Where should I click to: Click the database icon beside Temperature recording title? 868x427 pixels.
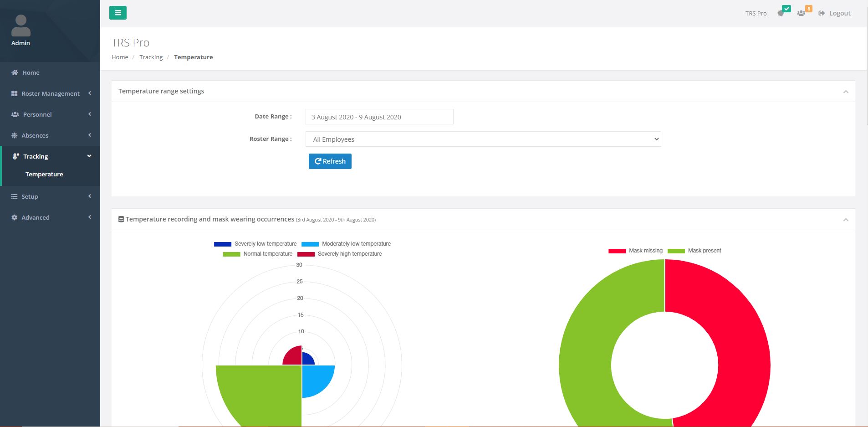(121, 219)
